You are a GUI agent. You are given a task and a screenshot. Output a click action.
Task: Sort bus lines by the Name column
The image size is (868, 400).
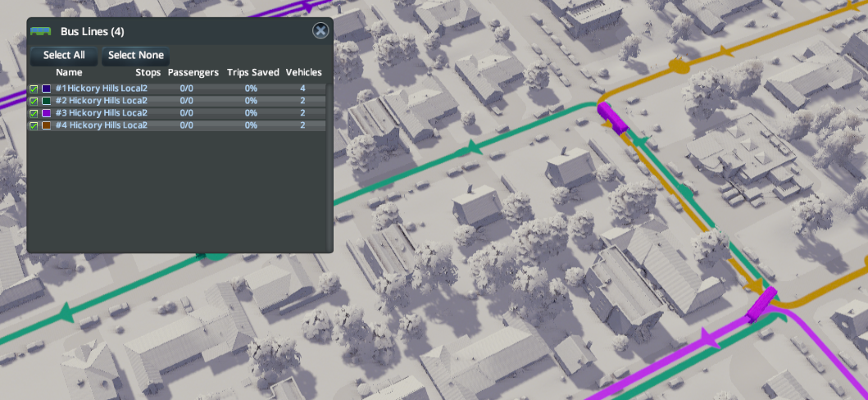[69, 73]
